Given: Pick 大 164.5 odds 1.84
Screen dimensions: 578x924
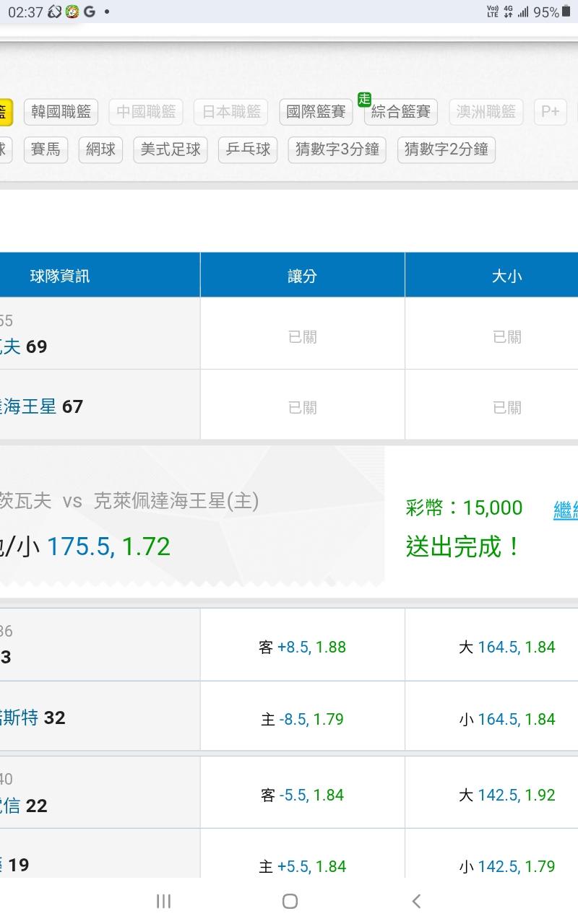Looking at the screenshot, I should pyautogui.click(x=506, y=648).
